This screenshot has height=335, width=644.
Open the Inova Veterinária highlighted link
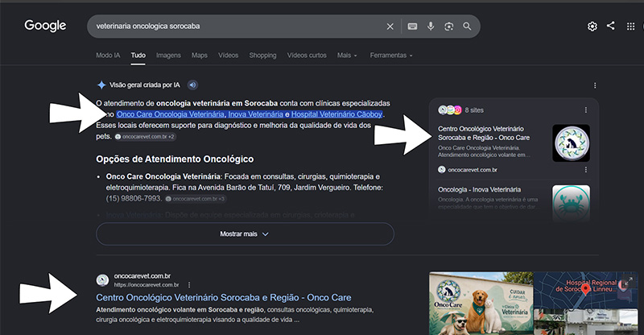tap(255, 114)
